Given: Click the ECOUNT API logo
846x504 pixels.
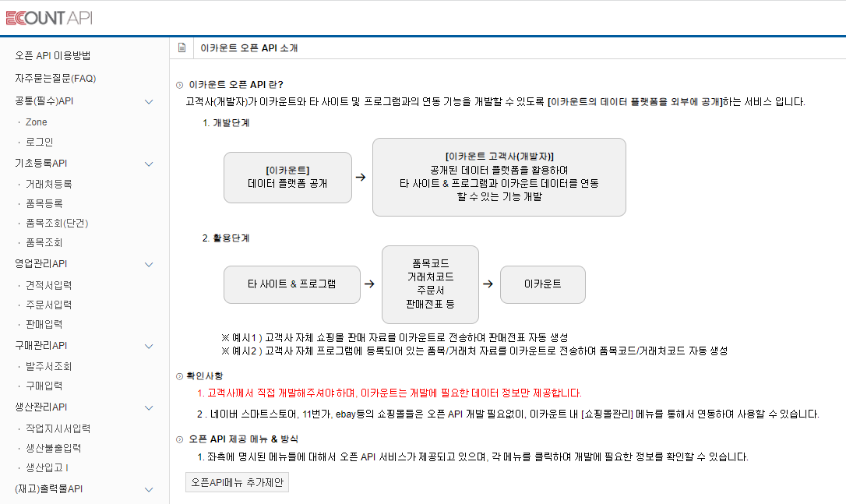Looking at the screenshot, I should click(x=49, y=18).
